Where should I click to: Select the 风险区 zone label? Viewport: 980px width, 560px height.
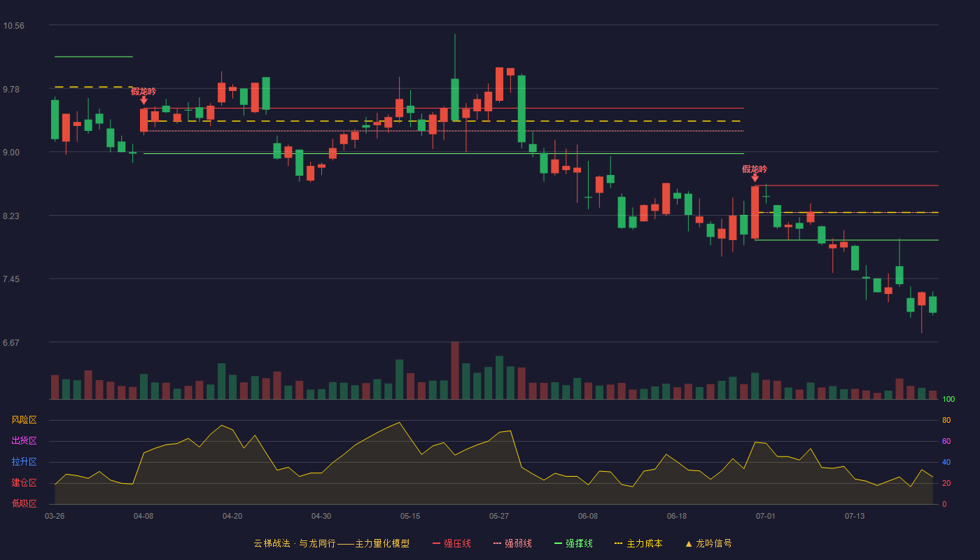point(24,420)
